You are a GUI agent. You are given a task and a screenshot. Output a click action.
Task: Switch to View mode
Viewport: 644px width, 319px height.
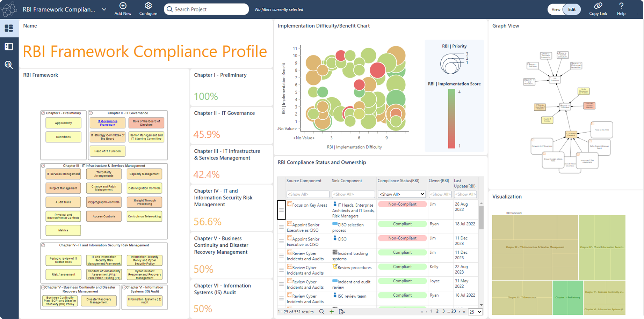(556, 9)
